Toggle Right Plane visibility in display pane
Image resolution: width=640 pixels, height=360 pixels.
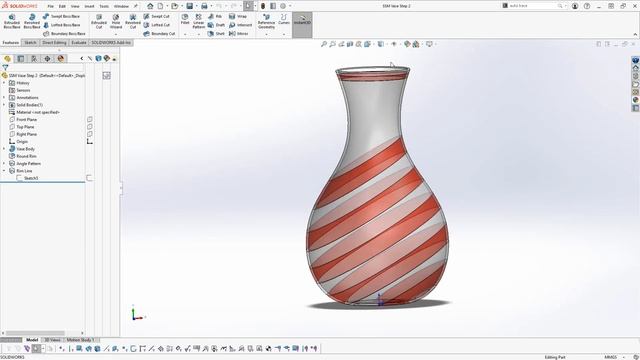click(x=89, y=134)
